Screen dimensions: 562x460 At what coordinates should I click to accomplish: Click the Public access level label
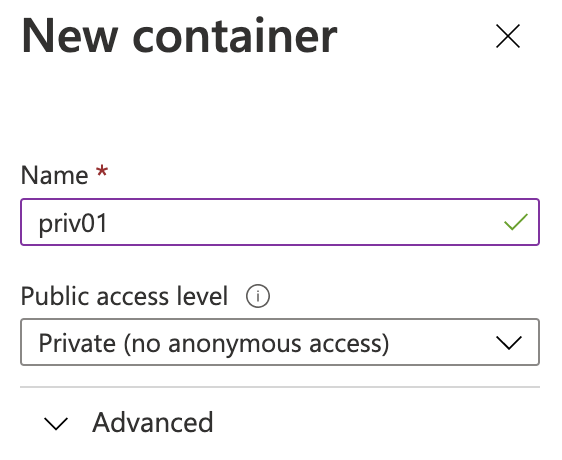point(124,297)
